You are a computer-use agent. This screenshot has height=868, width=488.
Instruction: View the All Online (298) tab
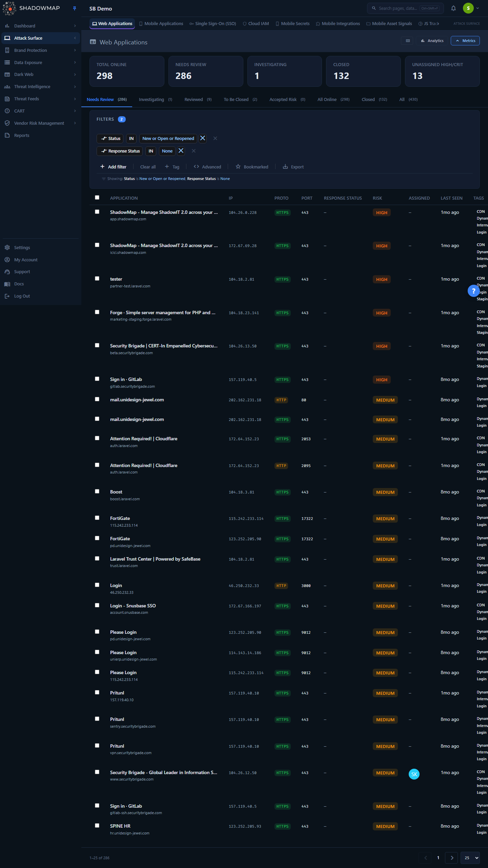(333, 99)
